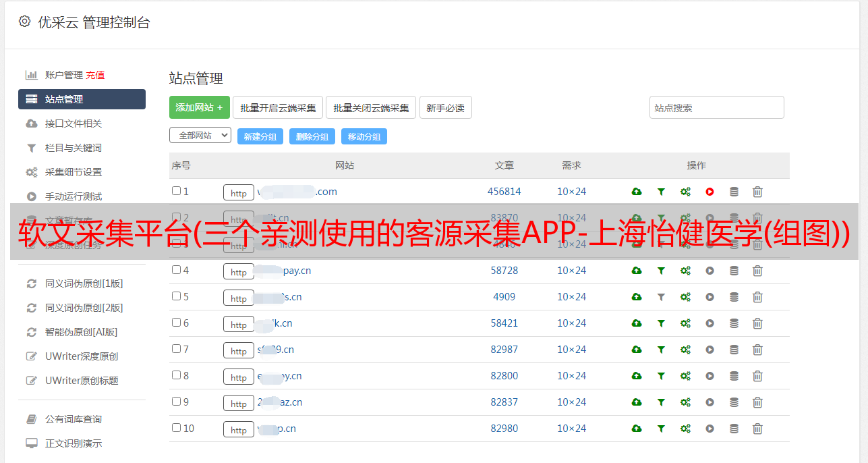Open the 全部网站 group dropdown

tap(200, 136)
